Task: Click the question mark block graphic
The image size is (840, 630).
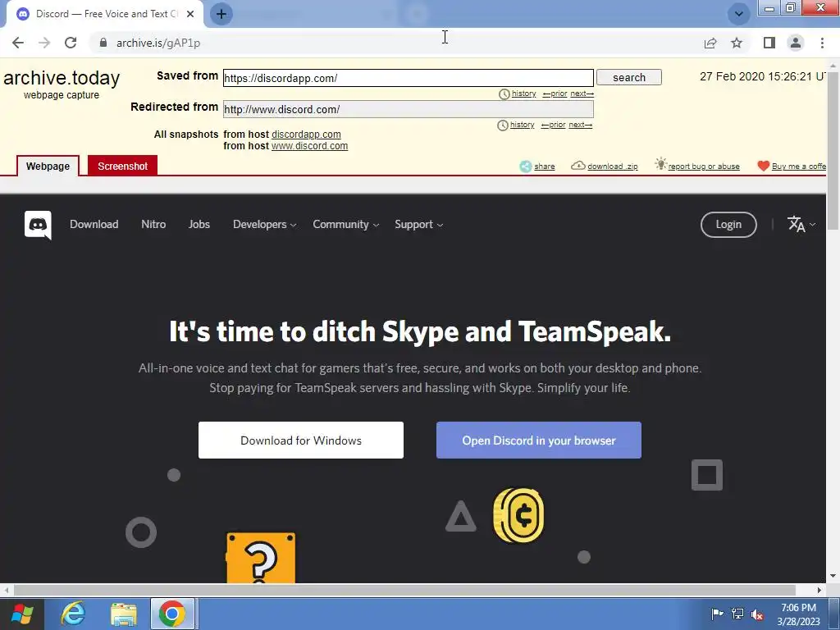Action: click(261, 558)
